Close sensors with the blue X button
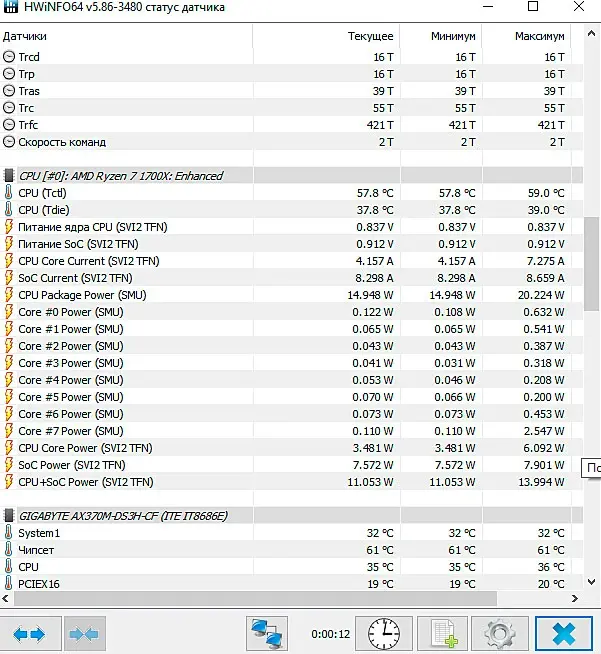The width and height of the screenshot is (601, 654). click(x=563, y=633)
